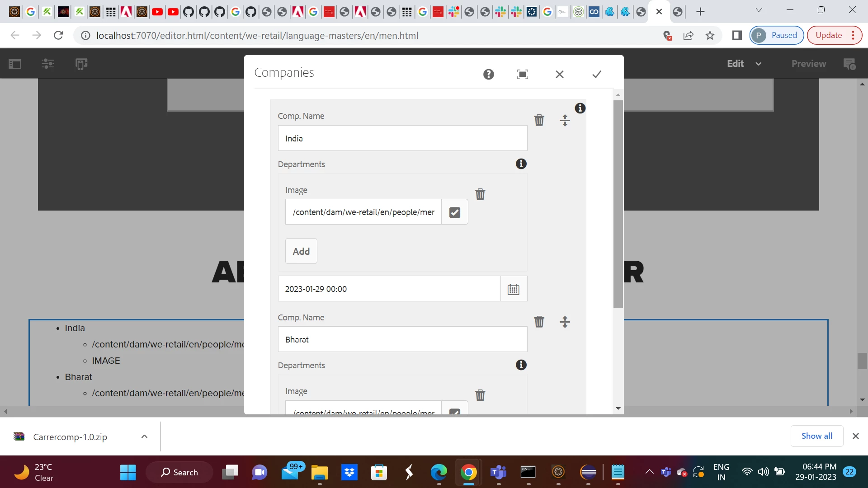
Task: Delete the India company entry
Action: [539, 120]
